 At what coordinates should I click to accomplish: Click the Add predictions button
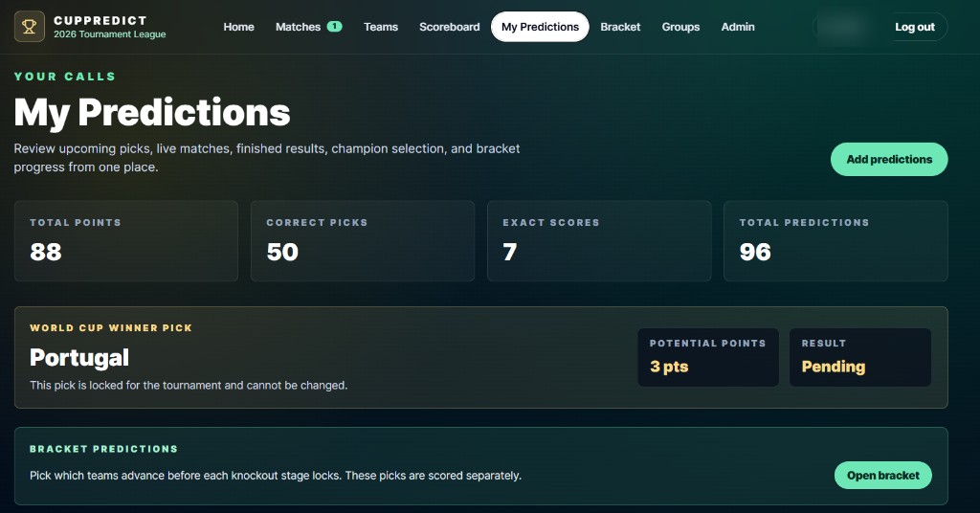(x=889, y=159)
